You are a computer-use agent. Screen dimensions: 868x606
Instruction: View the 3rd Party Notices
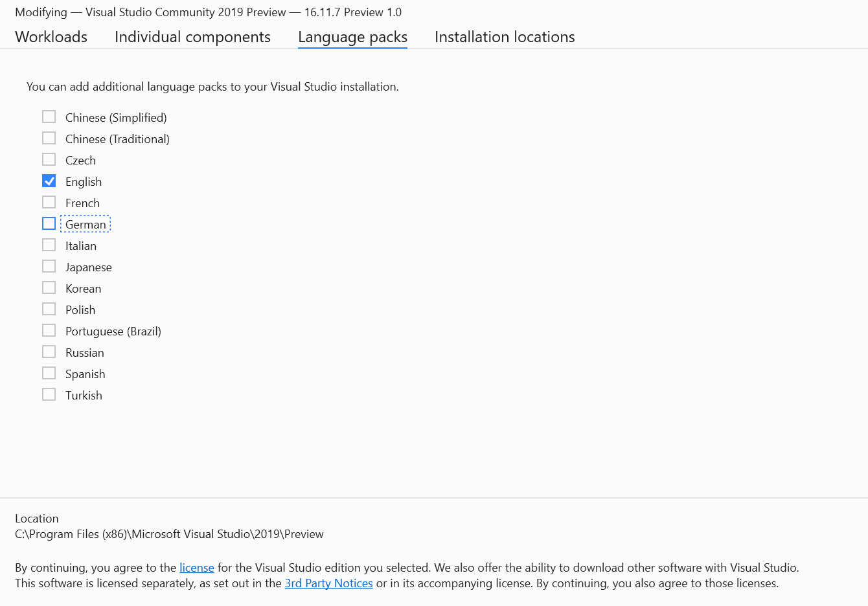(x=328, y=583)
